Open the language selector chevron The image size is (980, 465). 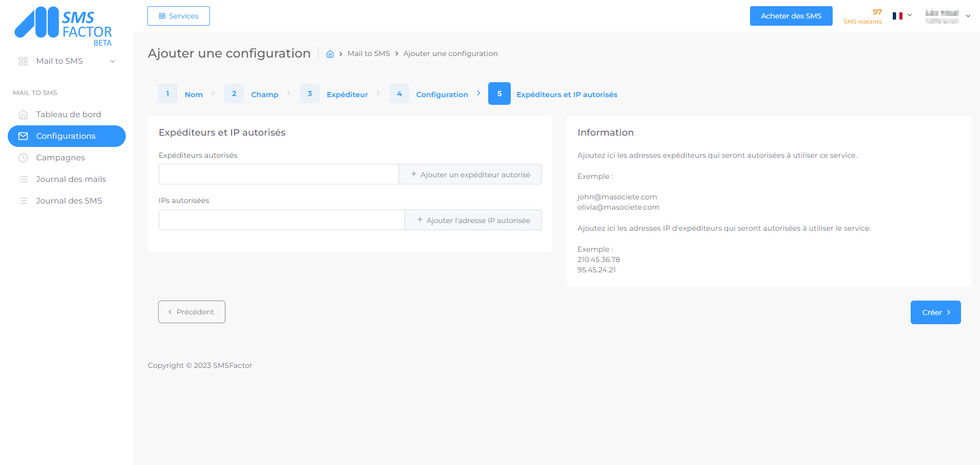[x=910, y=15]
